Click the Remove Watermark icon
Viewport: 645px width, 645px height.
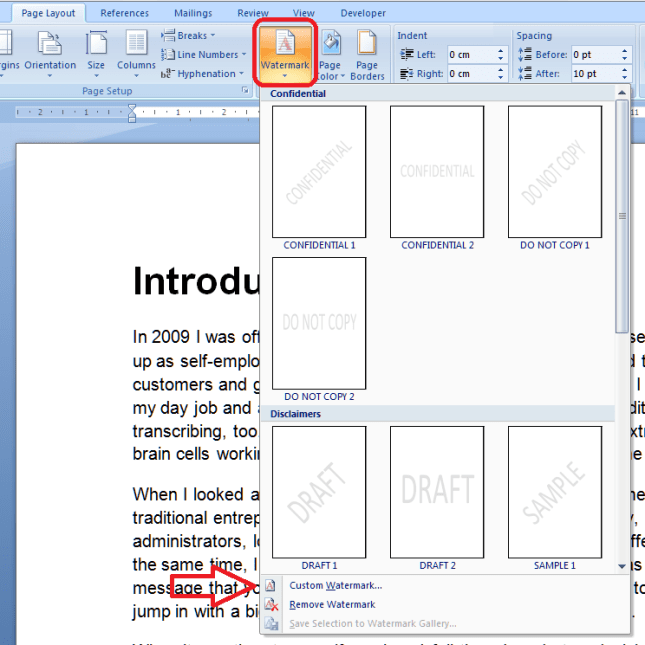tap(271, 605)
